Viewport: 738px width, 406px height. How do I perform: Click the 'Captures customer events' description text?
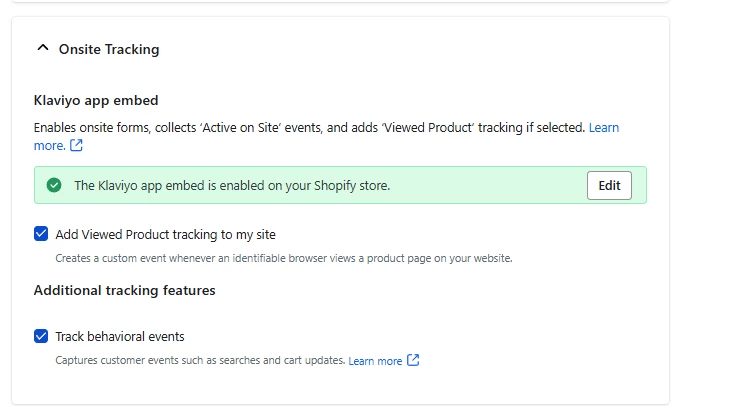pos(200,361)
